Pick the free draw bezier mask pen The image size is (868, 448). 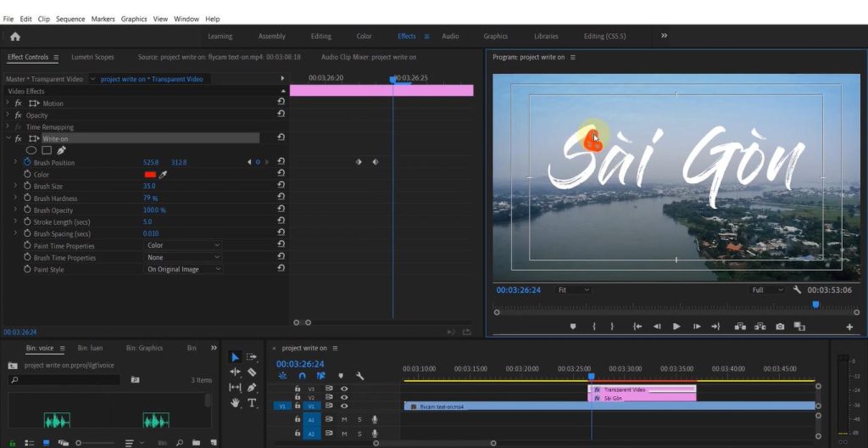(61, 150)
